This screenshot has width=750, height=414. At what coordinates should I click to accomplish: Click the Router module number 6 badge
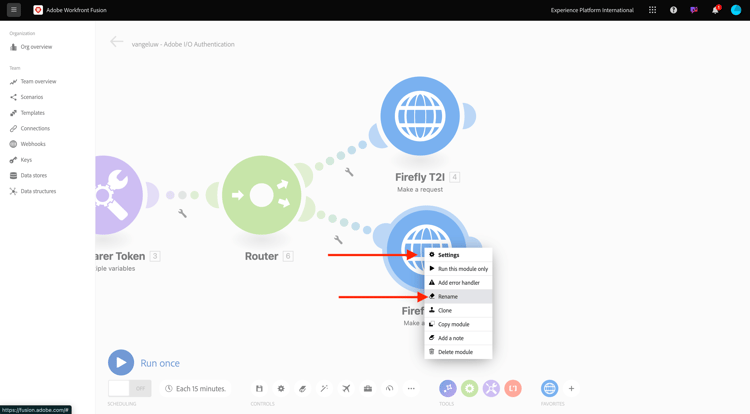coord(288,256)
